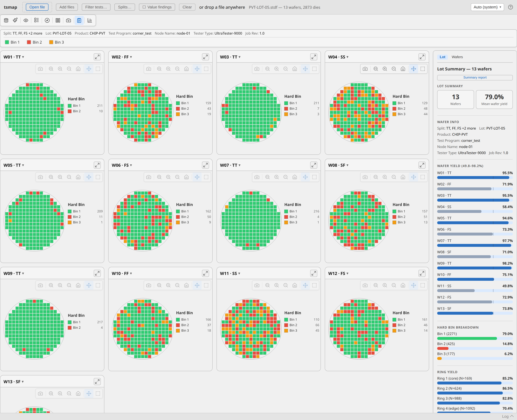Click the camera snapshot icon in the top toolbar

coord(69,20)
